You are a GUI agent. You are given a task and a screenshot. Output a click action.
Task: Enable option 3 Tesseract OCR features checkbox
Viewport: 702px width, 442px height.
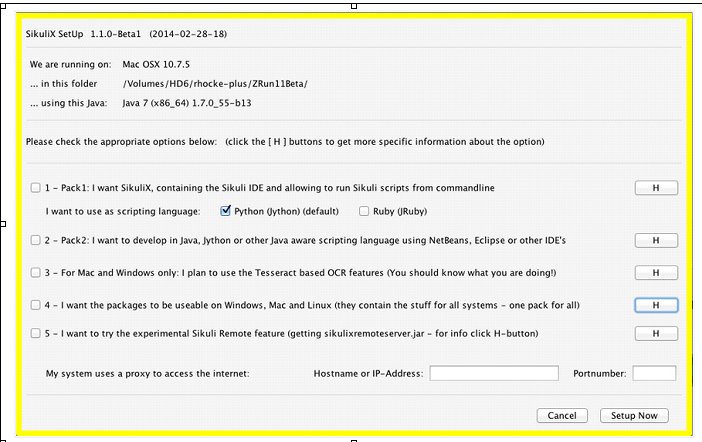(35, 273)
